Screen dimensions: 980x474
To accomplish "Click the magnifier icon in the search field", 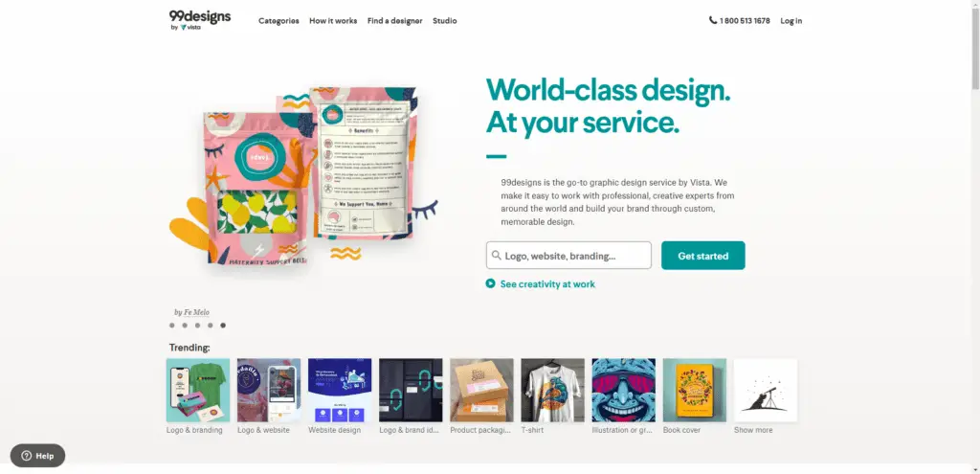I will tap(497, 255).
